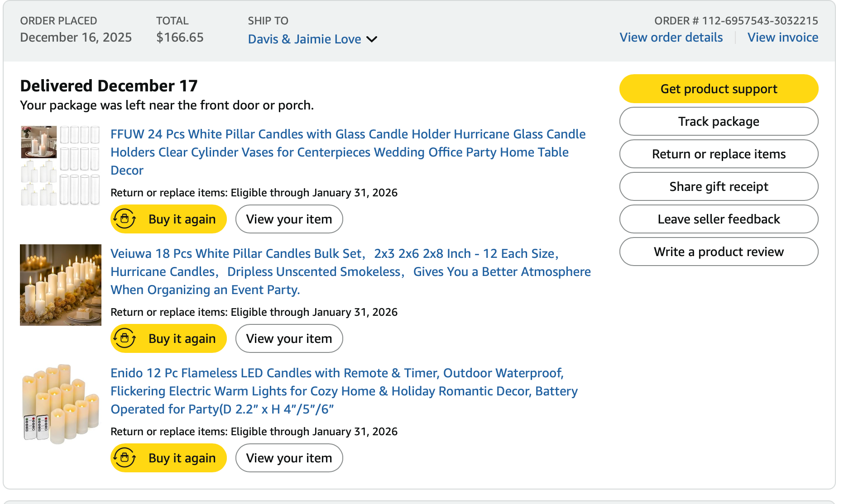Click Share gift receipt
This screenshot has width=844, height=504.
(x=719, y=186)
